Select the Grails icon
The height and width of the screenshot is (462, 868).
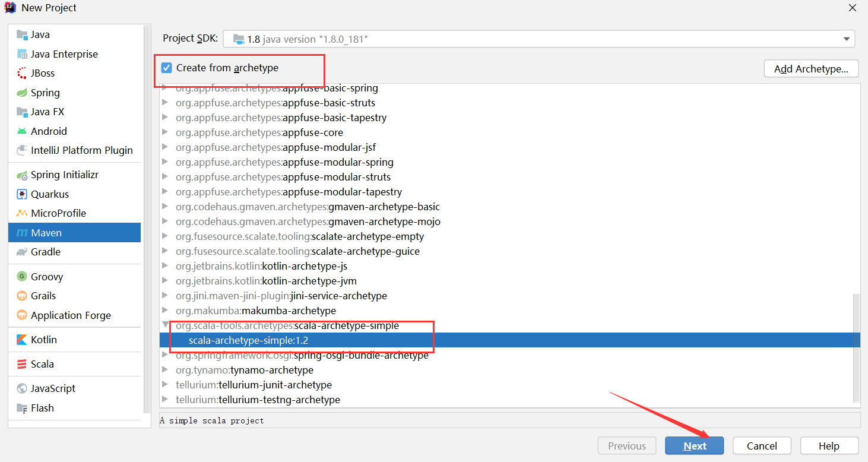22,296
